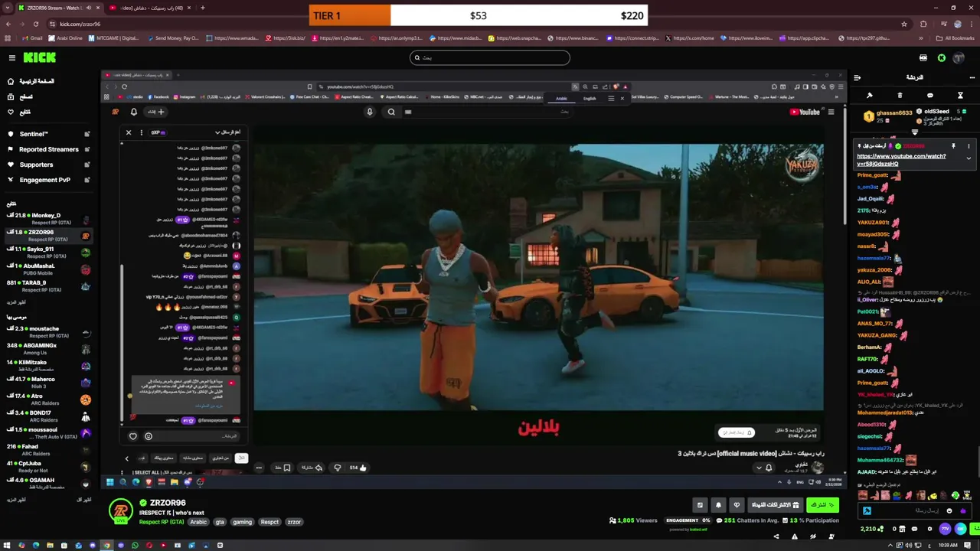
Task: Mute the ZRZOR96 Stream browser tab
Action: (x=88, y=8)
